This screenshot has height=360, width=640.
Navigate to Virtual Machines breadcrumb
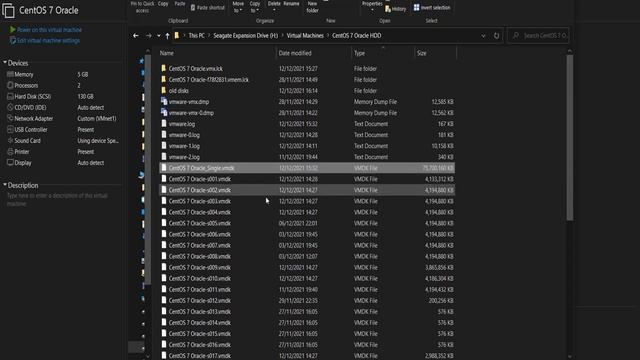(x=305, y=36)
